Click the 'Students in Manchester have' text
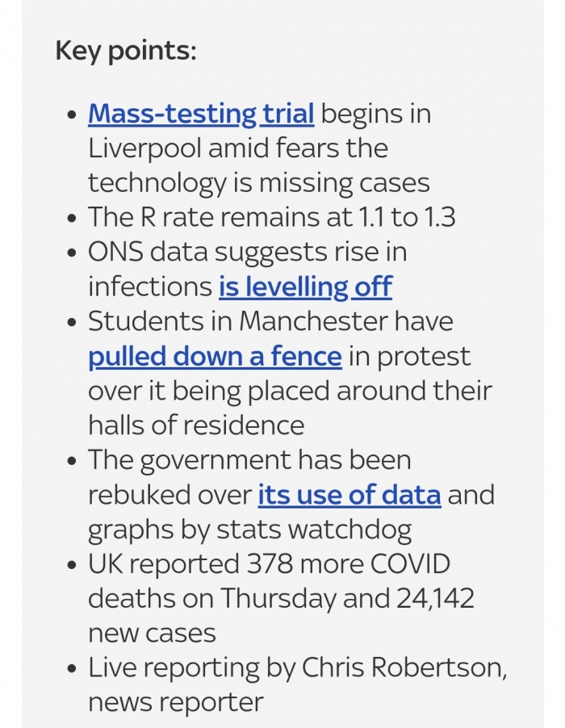This screenshot has width=565, height=728. [270, 321]
